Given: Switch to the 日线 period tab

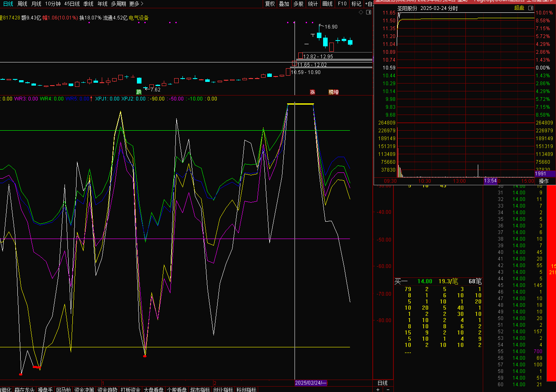Looking at the screenshot, I should [x=8, y=4].
